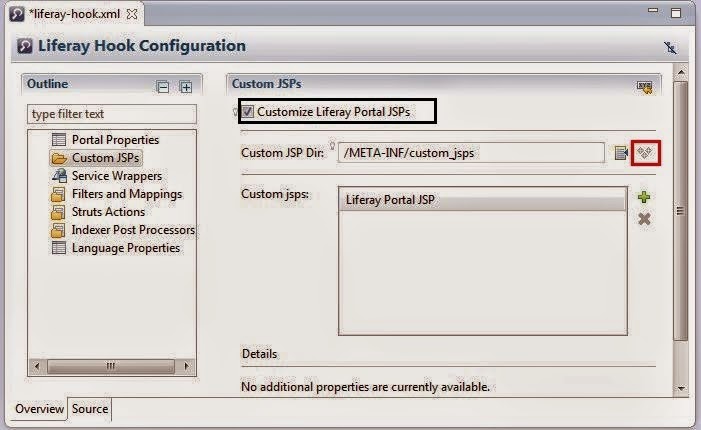The height and width of the screenshot is (430, 701).
Task: Click the Outline section title
Action: click(x=47, y=84)
